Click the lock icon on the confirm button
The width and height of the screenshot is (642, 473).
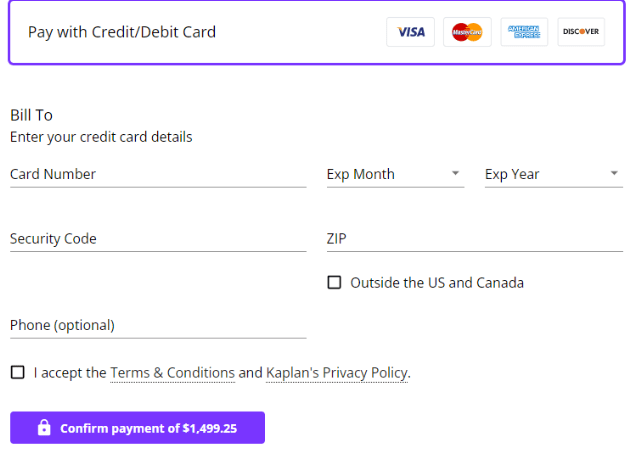(44, 428)
